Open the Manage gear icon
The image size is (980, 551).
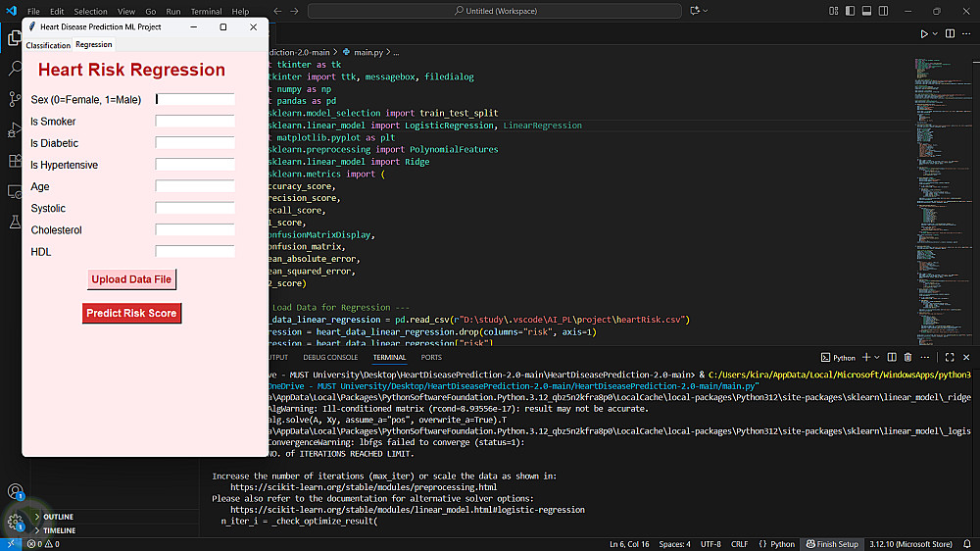click(15, 522)
